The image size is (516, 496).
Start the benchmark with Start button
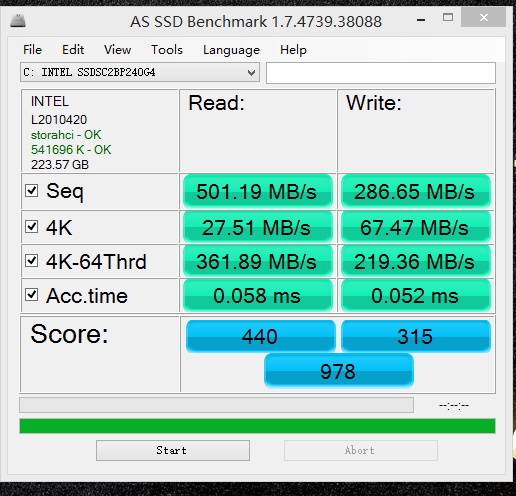(173, 450)
